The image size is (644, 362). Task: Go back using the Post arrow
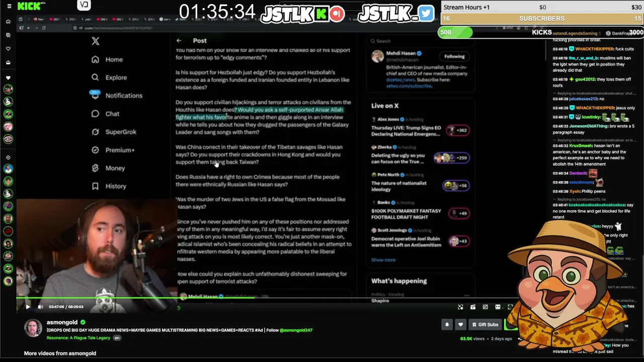pyautogui.click(x=179, y=41)
